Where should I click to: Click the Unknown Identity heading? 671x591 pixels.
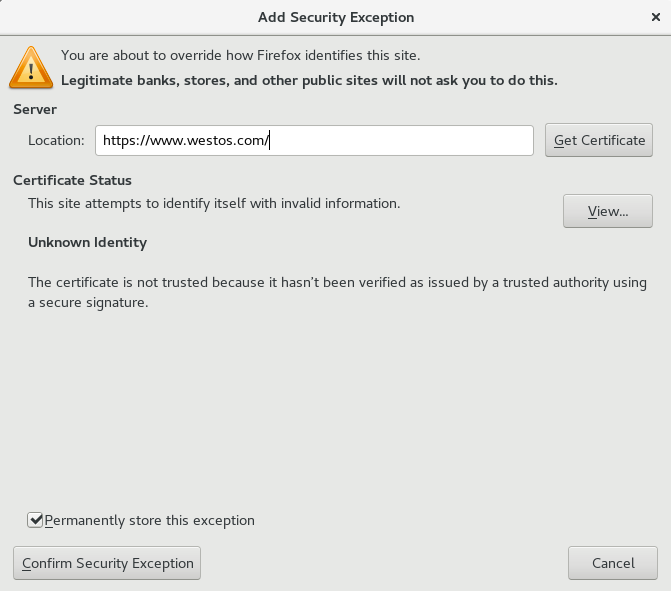(87, 242)
